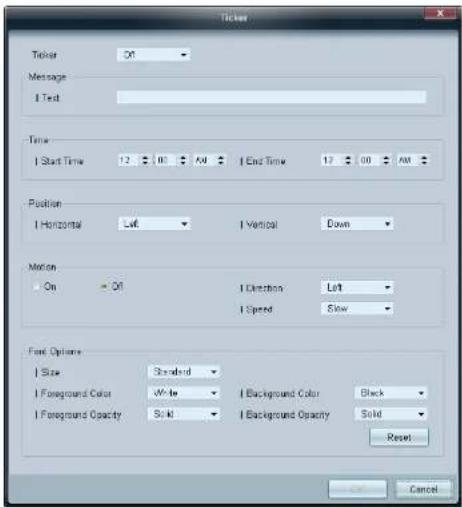
Task: Change the Start Time AM/PM stepper
Action: tap(221, 160)
